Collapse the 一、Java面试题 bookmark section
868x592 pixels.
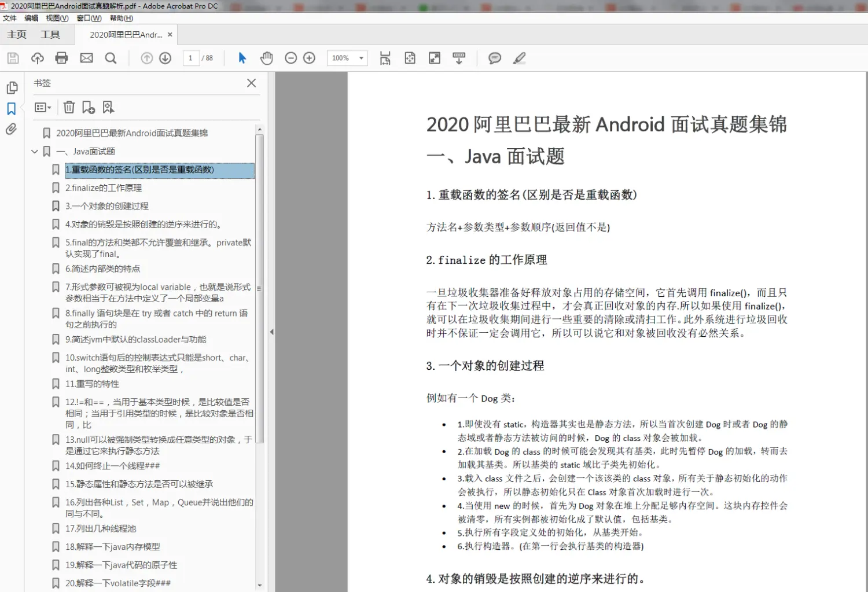tap(35, 152)
